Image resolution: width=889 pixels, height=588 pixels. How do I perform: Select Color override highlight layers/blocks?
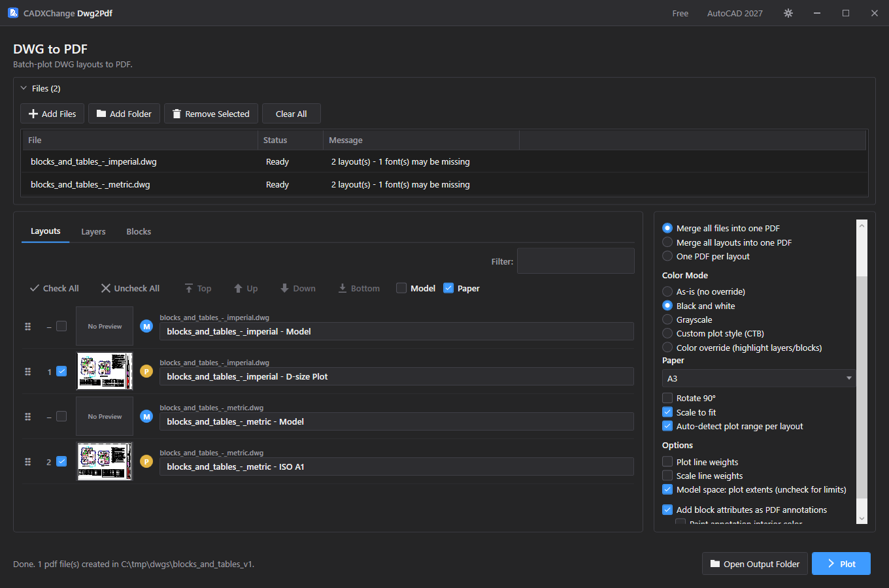tap(667, 348)
